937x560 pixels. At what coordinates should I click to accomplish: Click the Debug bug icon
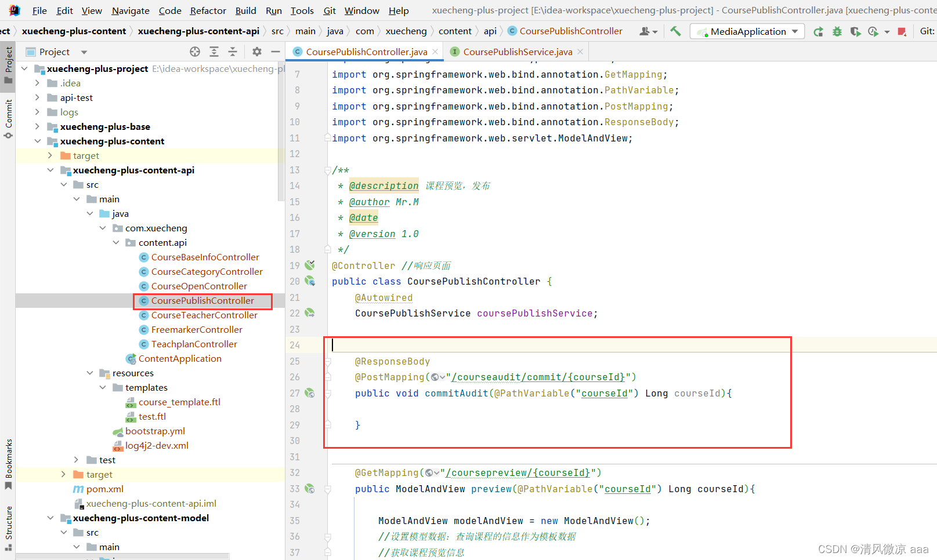tap(837, 31)
